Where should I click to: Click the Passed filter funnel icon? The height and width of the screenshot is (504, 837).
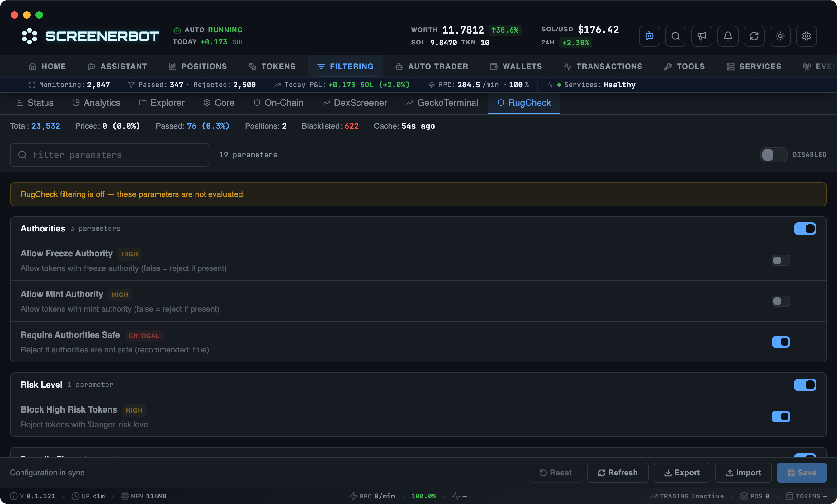[131, 85]
